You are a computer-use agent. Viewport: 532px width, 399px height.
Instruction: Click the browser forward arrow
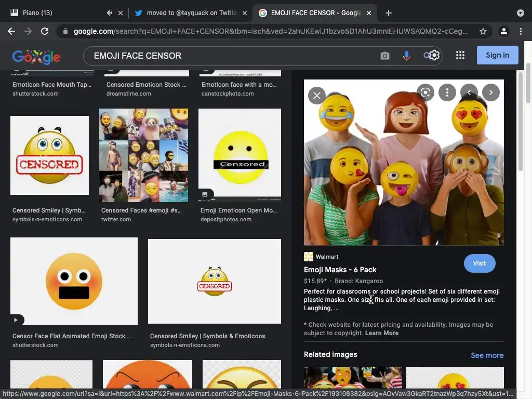(28, 31)
